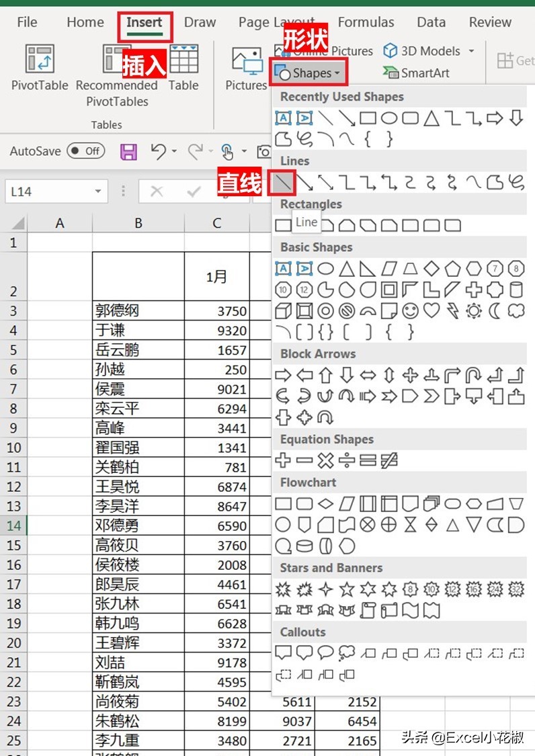Click the Enter formula checkmark
Screen dimensions: 535x756
pos(194,192)
